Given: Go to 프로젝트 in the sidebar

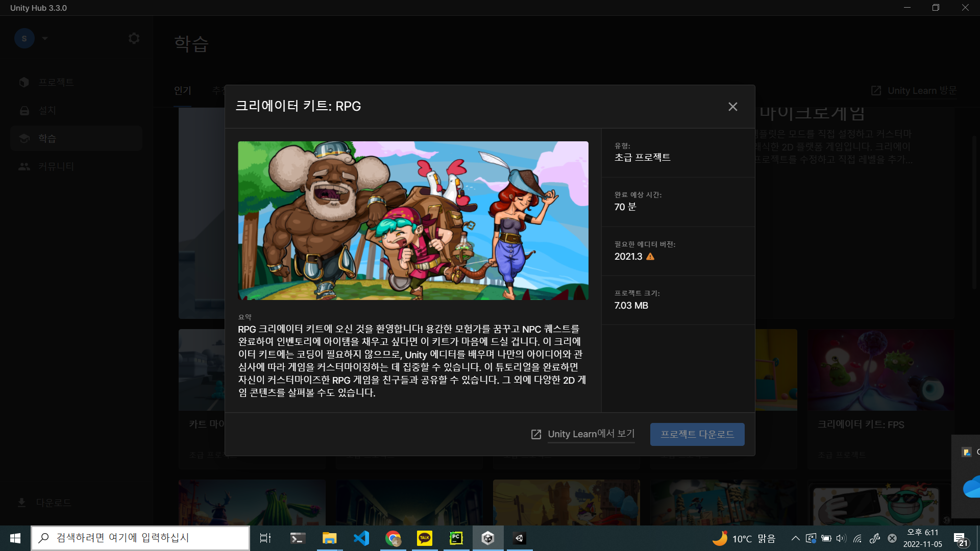Looking at the screenshot, I should coord(76,82).
